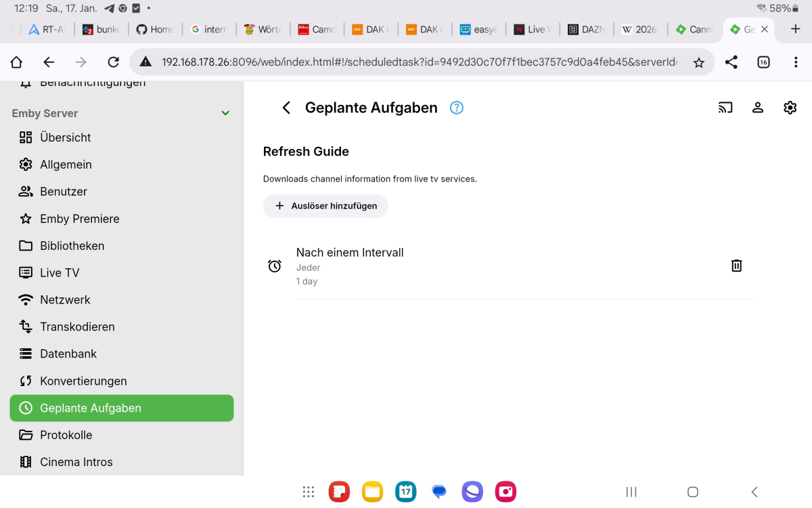Open the Emby server settings gear
This screenshot has height=508, width=812.
790,107
